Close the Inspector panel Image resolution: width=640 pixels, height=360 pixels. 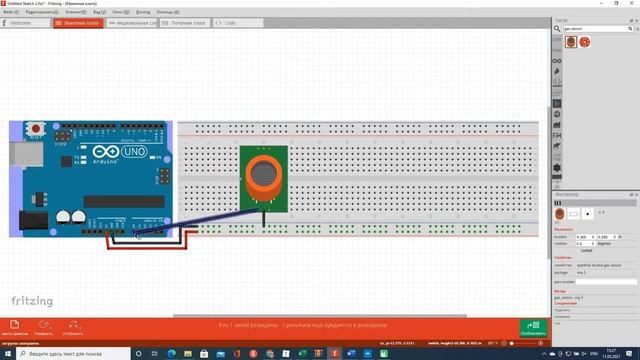tap(636, 195)
